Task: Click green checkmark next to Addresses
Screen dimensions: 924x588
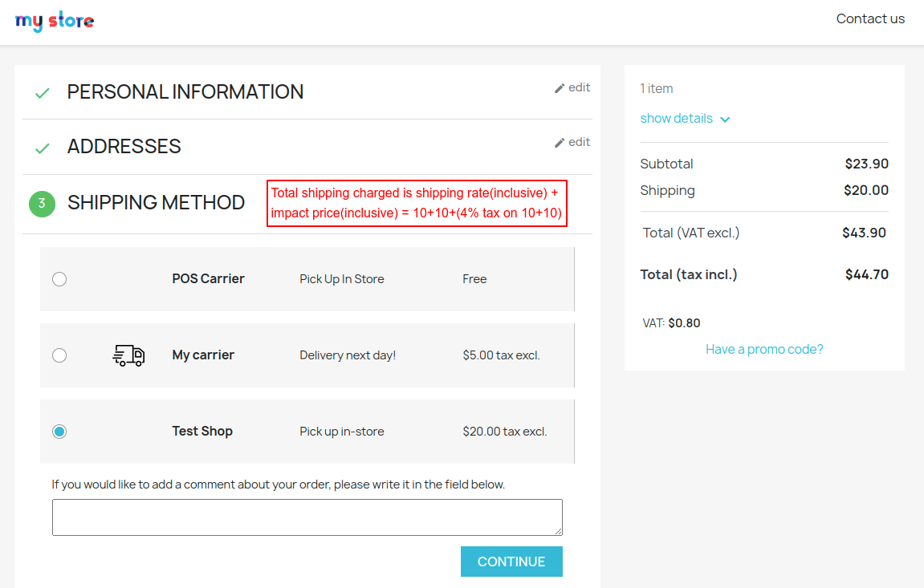Action: click(x=42, y=148)
